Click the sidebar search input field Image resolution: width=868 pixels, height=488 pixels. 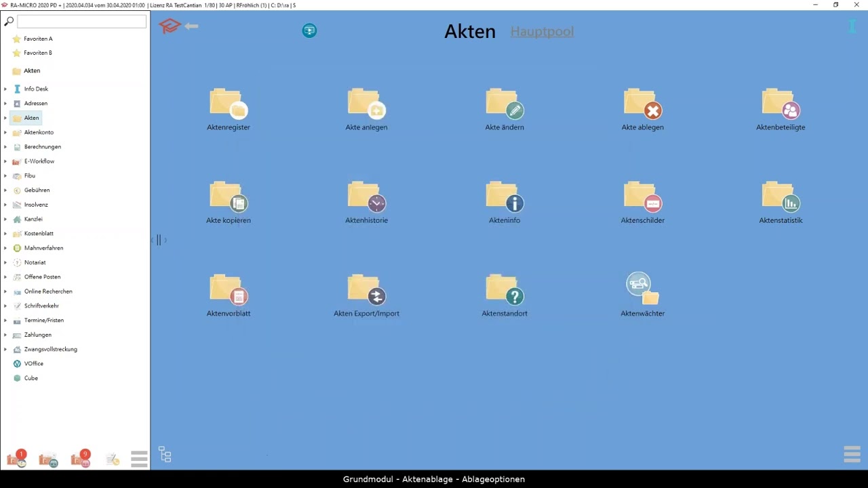click(81, 22)
